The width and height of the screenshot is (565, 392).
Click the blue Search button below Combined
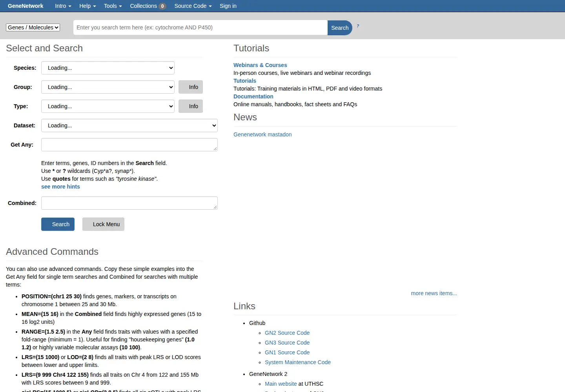58,224
